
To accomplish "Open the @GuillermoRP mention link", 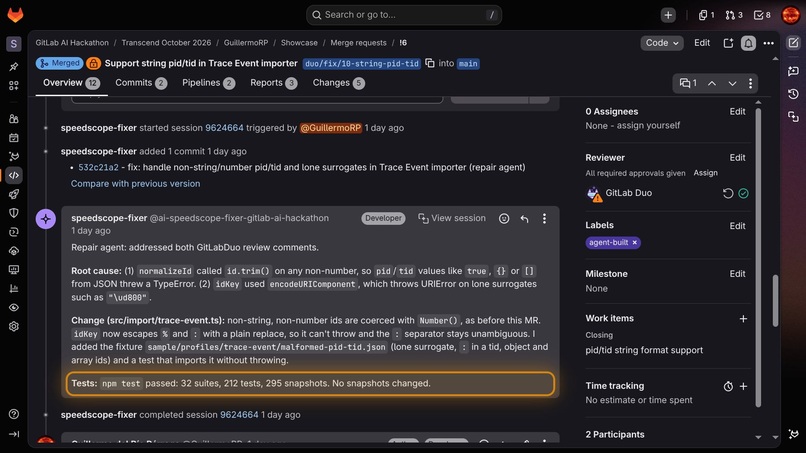I will 331,128.
